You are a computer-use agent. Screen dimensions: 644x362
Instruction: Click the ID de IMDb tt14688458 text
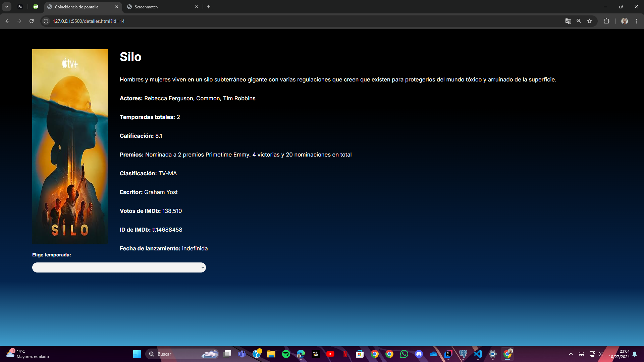coord(151,230)
